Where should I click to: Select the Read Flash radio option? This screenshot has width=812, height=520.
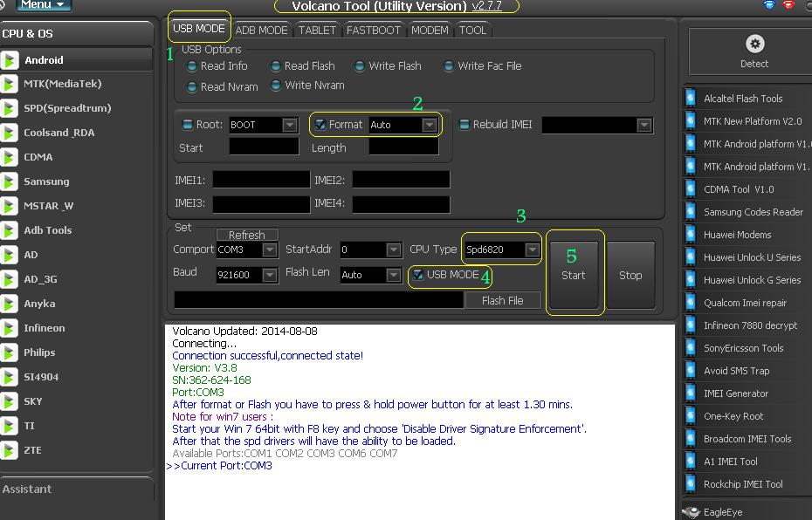tap(276, 66)
